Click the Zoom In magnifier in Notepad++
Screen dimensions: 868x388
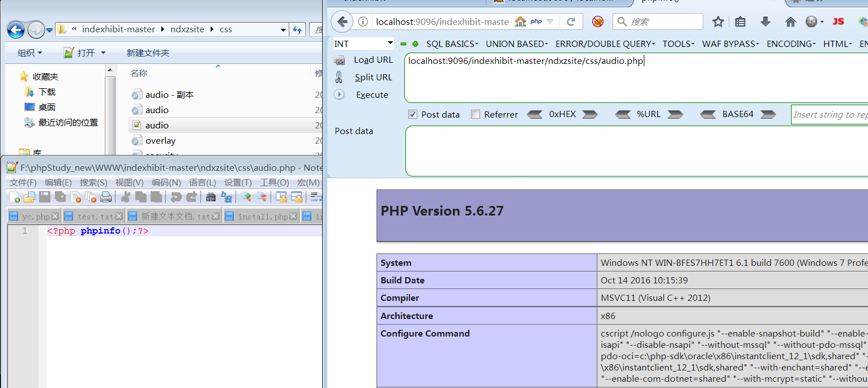(x=246, y=197)
